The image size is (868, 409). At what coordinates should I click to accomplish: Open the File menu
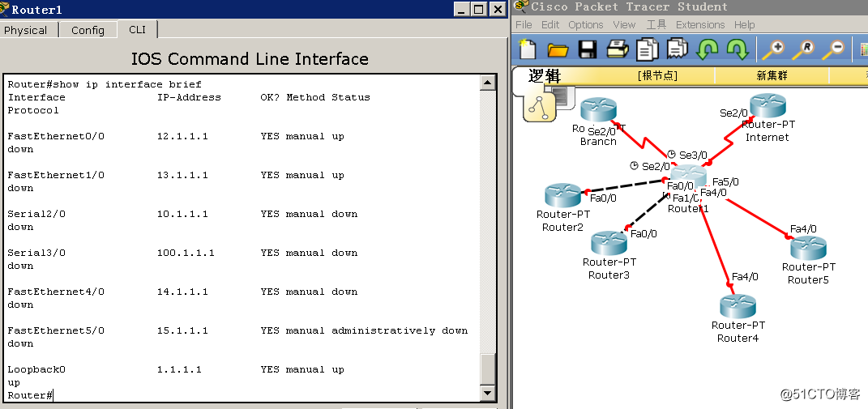524,25
